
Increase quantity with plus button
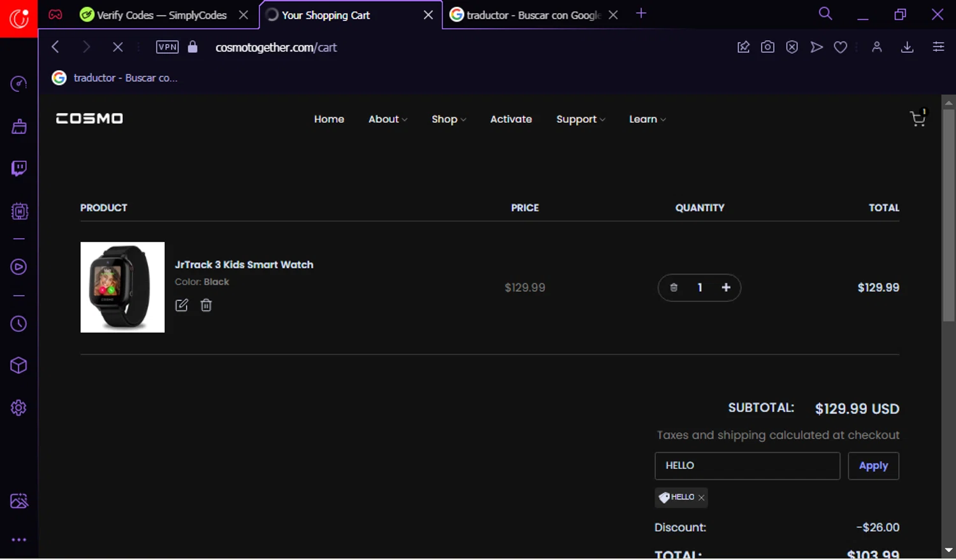point(726,287)
